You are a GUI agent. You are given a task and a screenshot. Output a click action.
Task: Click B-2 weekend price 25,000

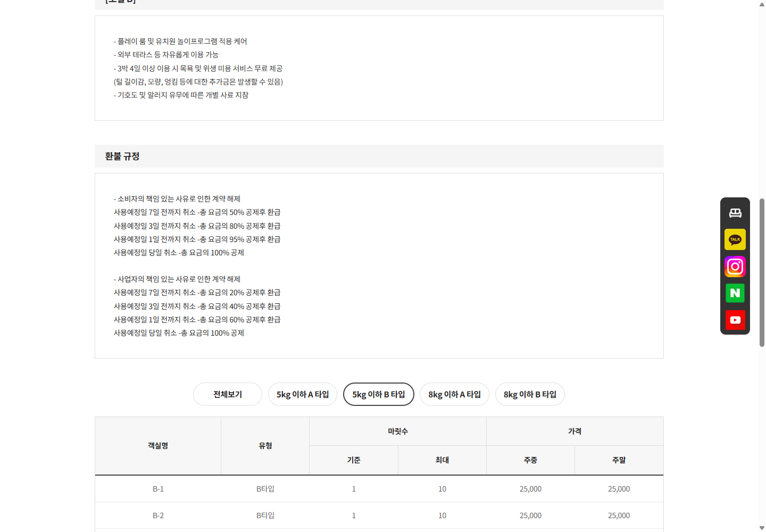point(619,516)
